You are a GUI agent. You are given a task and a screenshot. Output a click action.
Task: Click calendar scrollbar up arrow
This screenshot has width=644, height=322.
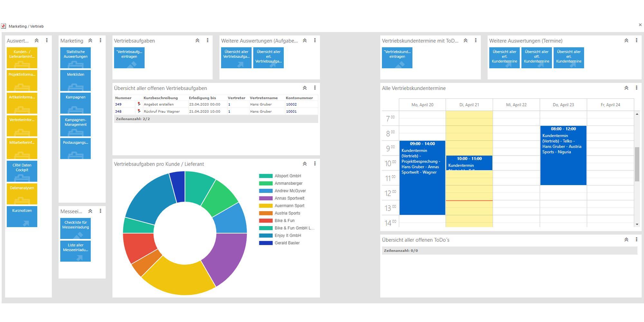[x=637, y=114]
